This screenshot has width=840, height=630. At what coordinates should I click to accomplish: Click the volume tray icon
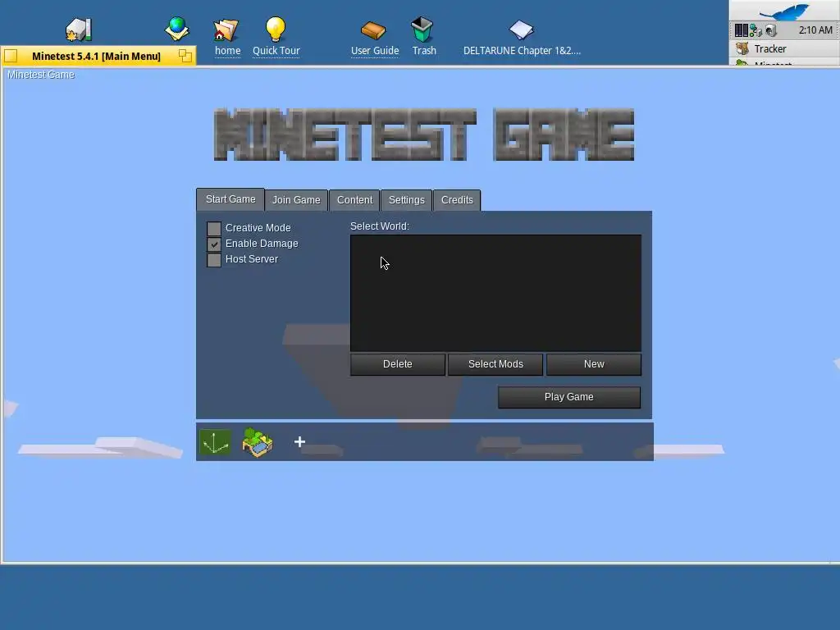(771, 30)
